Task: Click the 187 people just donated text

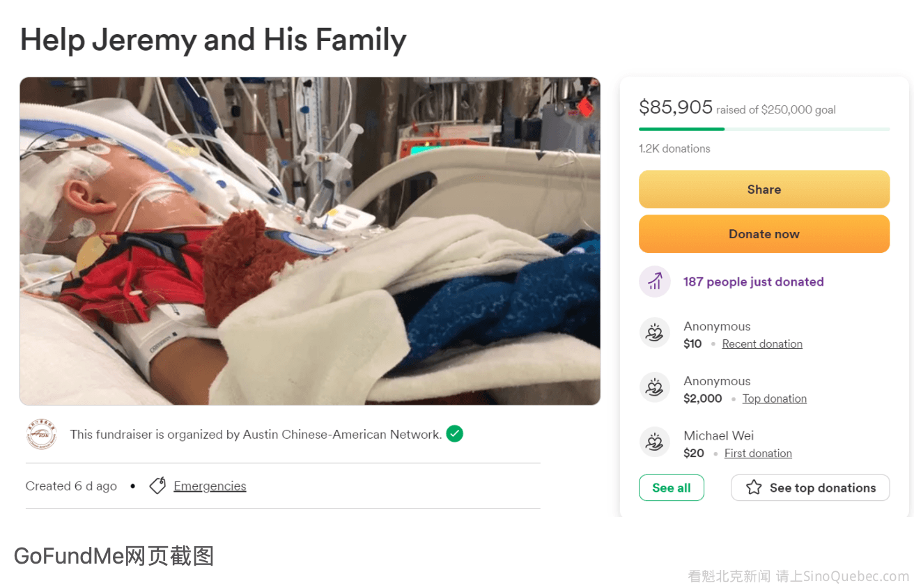Action: [753, 281]
